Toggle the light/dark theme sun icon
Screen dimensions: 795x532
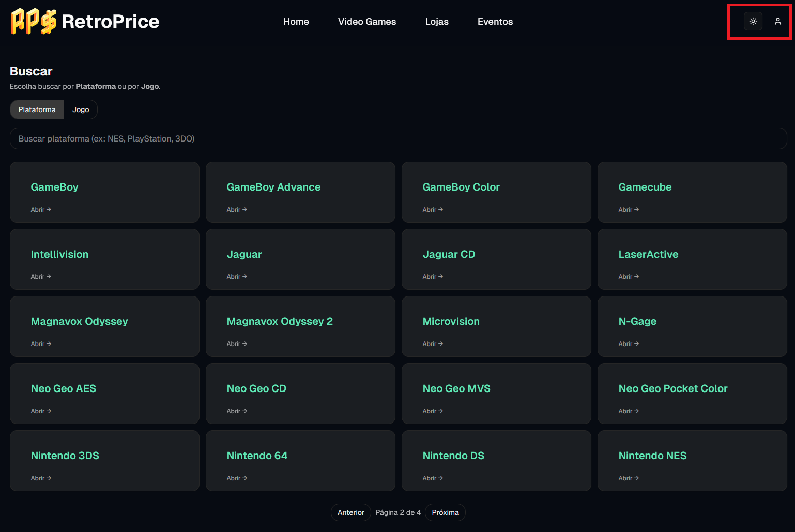[753, 21]
